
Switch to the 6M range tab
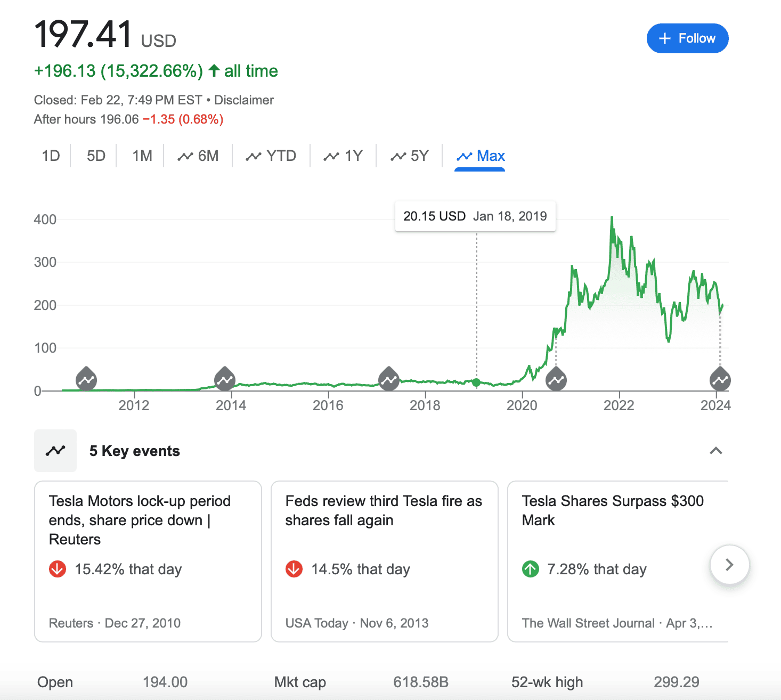tap(198, 156)
